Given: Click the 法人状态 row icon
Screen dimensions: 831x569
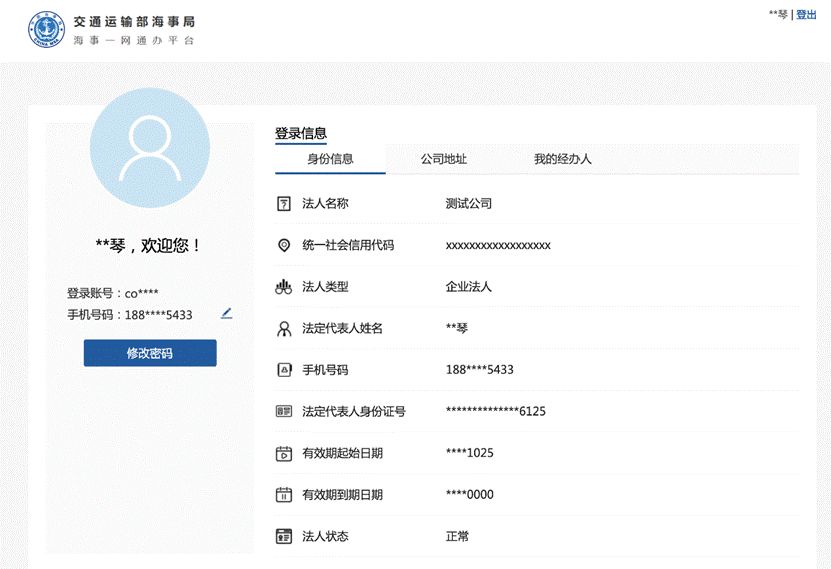Looking at the screenshot, I should click(283, 536).
